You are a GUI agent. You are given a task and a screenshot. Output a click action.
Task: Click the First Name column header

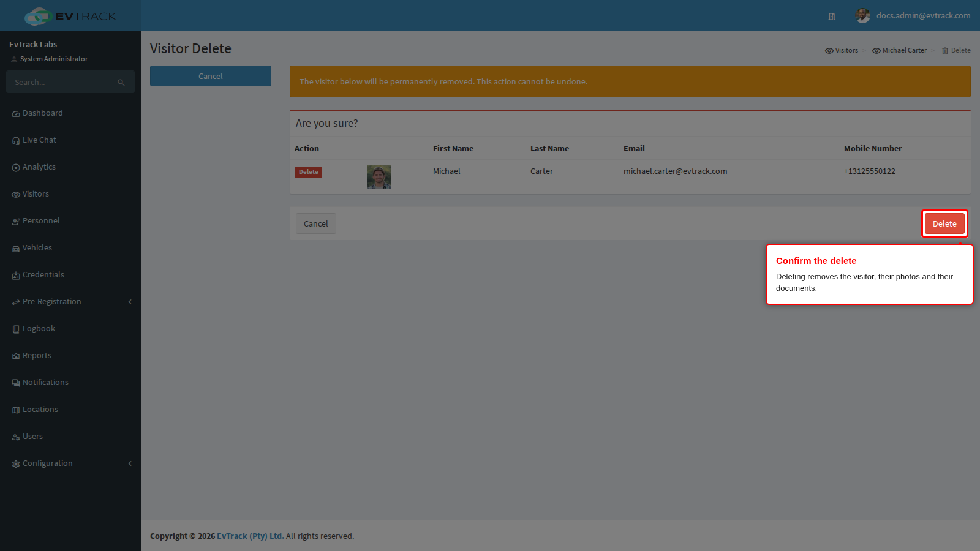click(x=453, y=149)
